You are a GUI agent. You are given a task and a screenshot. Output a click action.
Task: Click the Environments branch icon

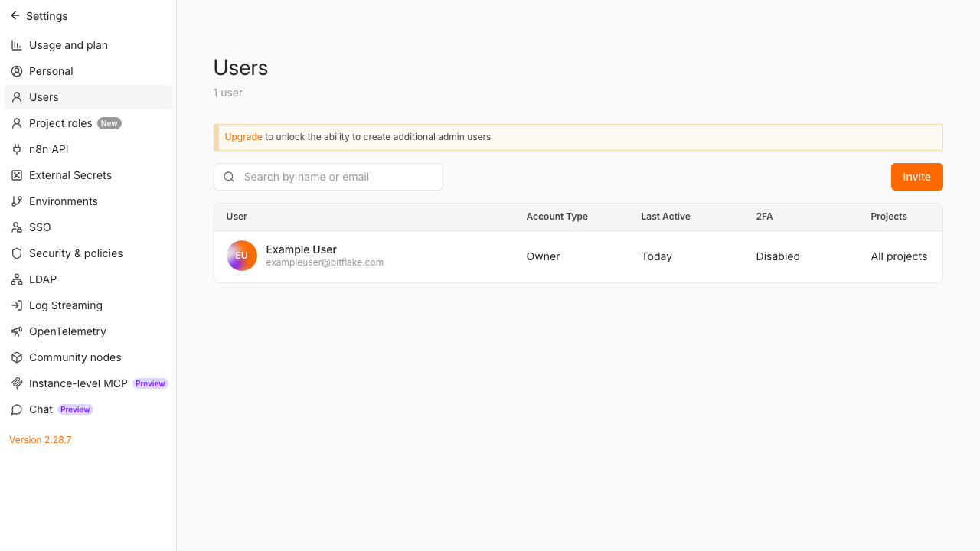(x=17, y=201)
